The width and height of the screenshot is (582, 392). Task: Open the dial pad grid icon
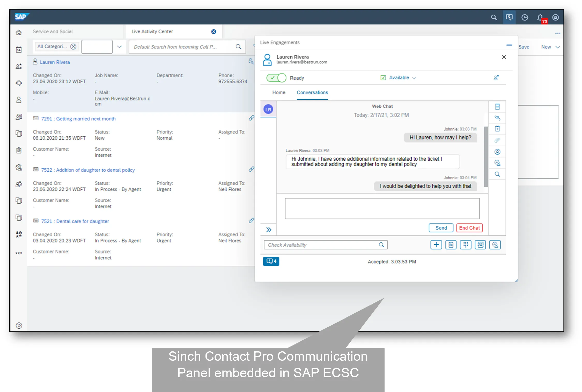click(x=466, y=245)
